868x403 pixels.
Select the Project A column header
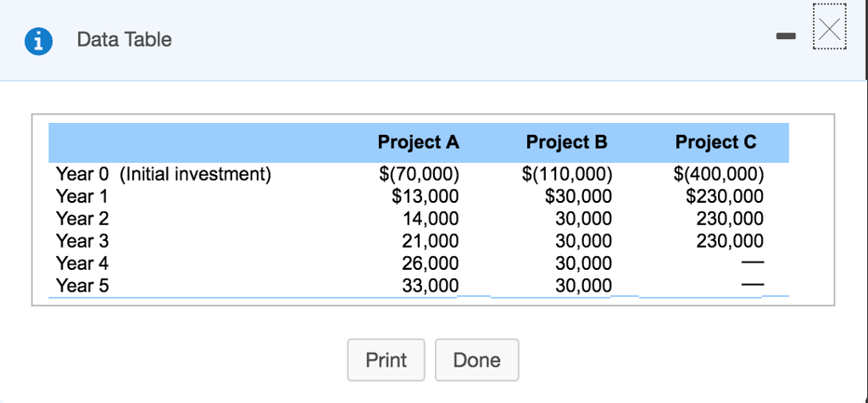click(419, 143)
